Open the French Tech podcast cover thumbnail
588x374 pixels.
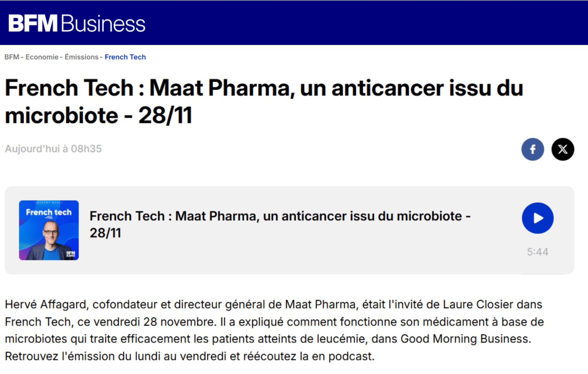coord(49,230)
